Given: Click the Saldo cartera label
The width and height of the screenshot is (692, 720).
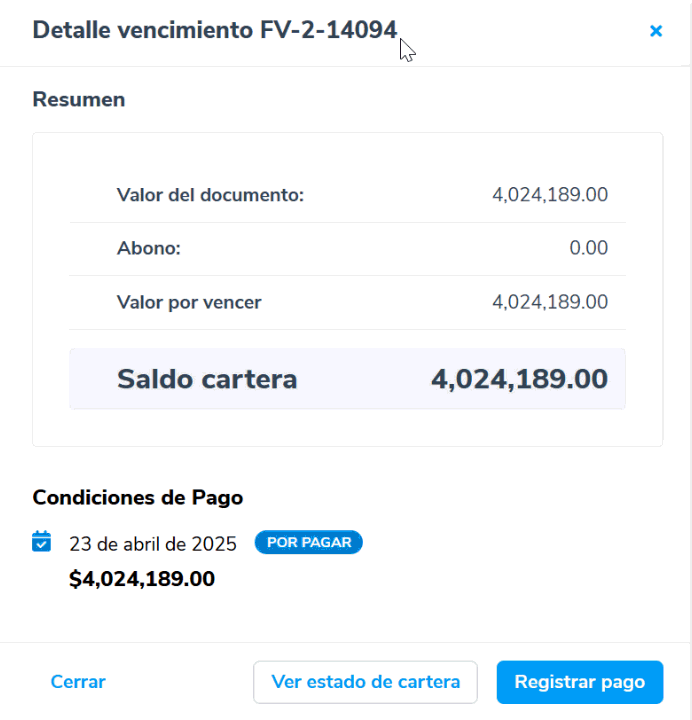Looking at the screenshot, I should click(206, 379).
